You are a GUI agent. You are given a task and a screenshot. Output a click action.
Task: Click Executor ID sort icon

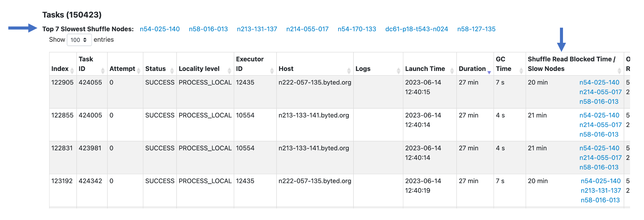click(272, 71)
